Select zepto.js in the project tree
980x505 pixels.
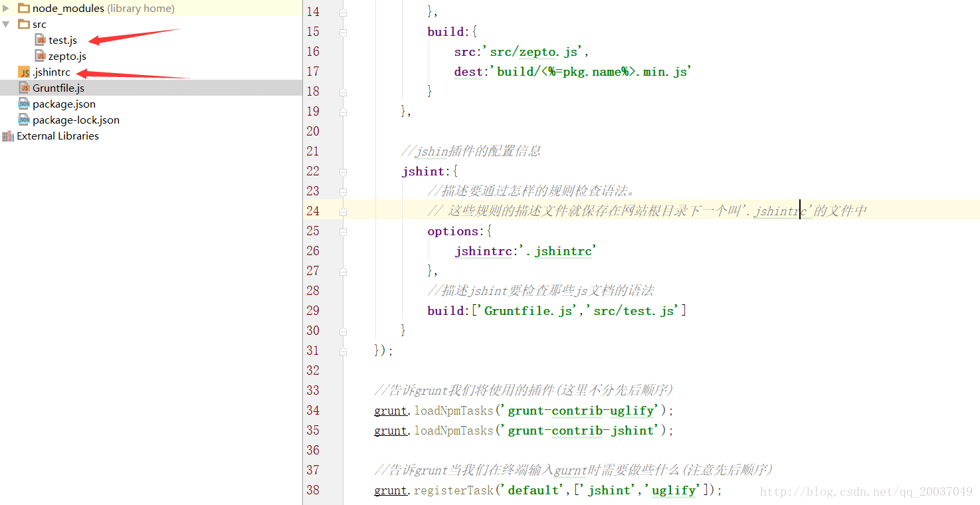(x=67, y=56)
